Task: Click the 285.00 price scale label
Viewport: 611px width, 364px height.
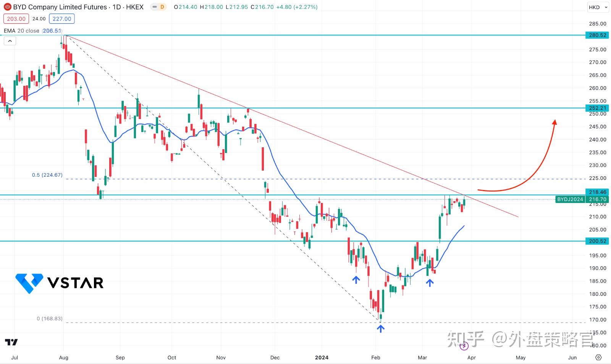Action: pyautogui.click(x=598, y=24)
